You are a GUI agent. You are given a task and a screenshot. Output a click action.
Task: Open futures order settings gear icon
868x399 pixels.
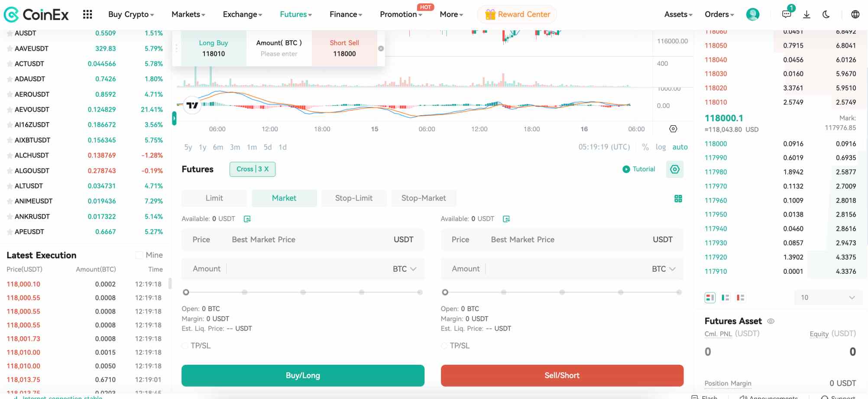[674, 169]
